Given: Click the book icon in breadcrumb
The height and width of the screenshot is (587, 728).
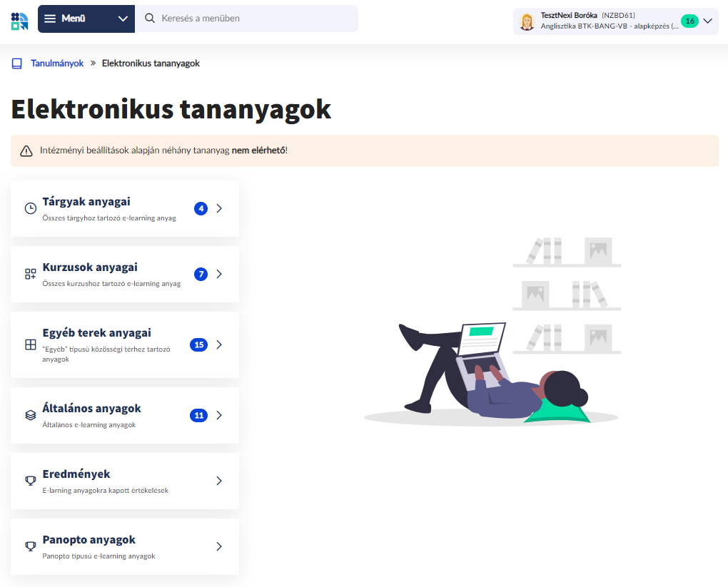Looking at the screenshot, I should 17,63.
